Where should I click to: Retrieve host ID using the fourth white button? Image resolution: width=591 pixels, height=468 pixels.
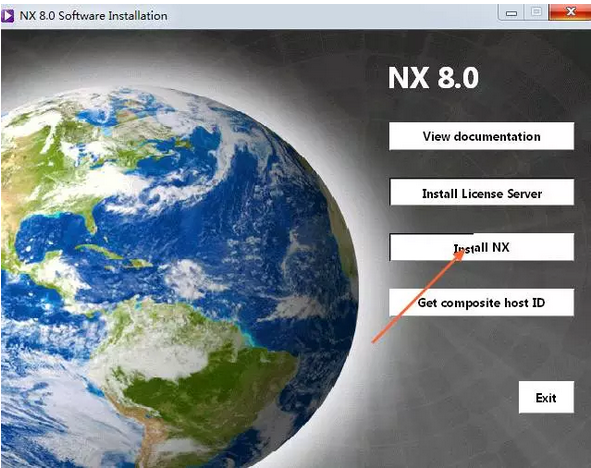point(481,303)
